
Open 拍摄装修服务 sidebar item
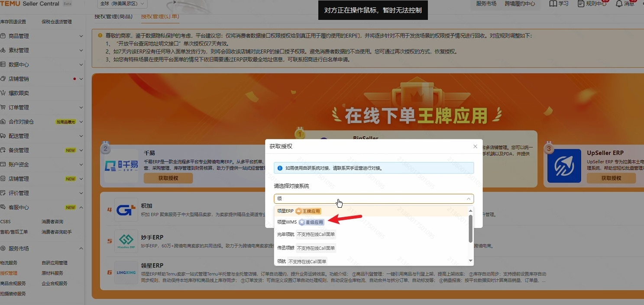(13, 294)
